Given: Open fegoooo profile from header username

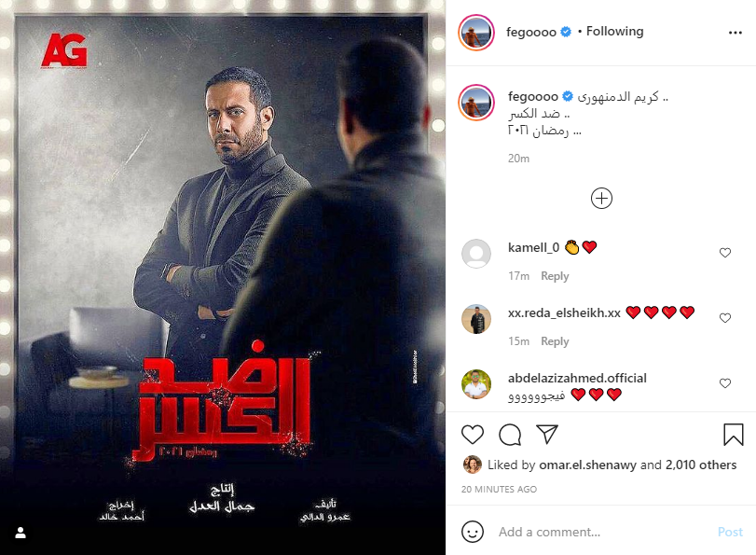Looking at the screenshot, I should 530,32.
